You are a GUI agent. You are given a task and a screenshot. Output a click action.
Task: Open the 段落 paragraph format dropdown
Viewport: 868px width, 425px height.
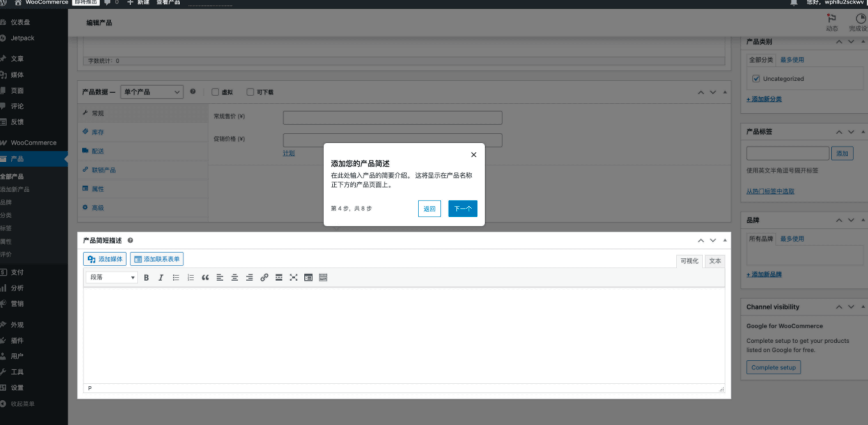112,277
